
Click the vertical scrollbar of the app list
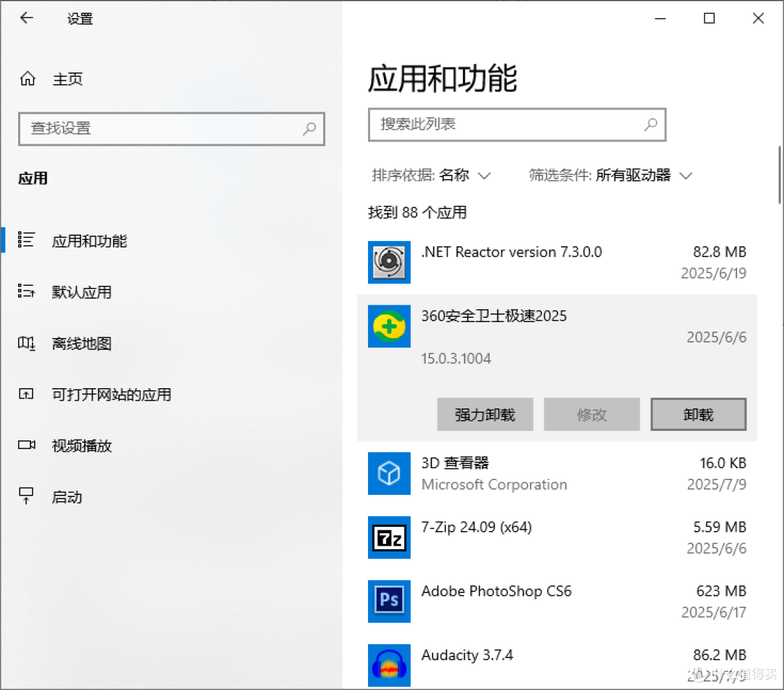[779, 174]
